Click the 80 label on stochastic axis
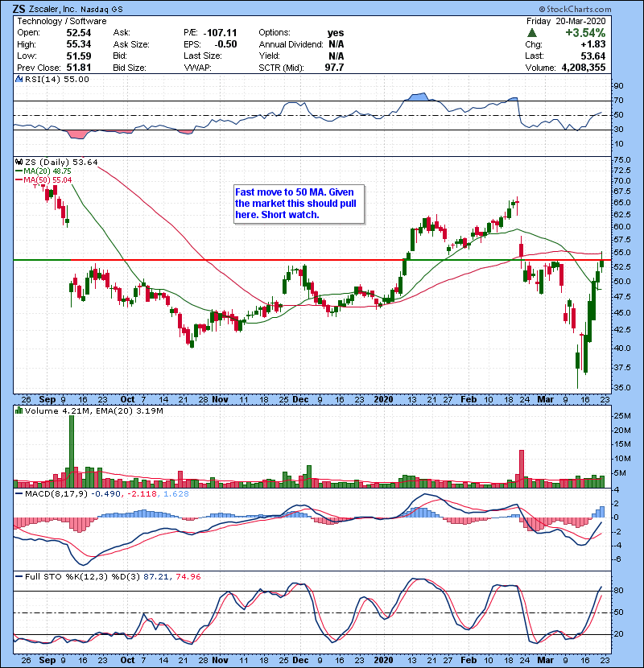This screenshot has height=668, width=644. (x=618, y=591)
